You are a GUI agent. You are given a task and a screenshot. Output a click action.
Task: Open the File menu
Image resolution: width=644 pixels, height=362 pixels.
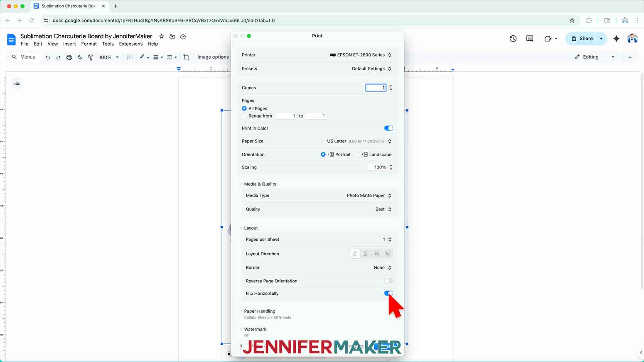click(25, 44)
